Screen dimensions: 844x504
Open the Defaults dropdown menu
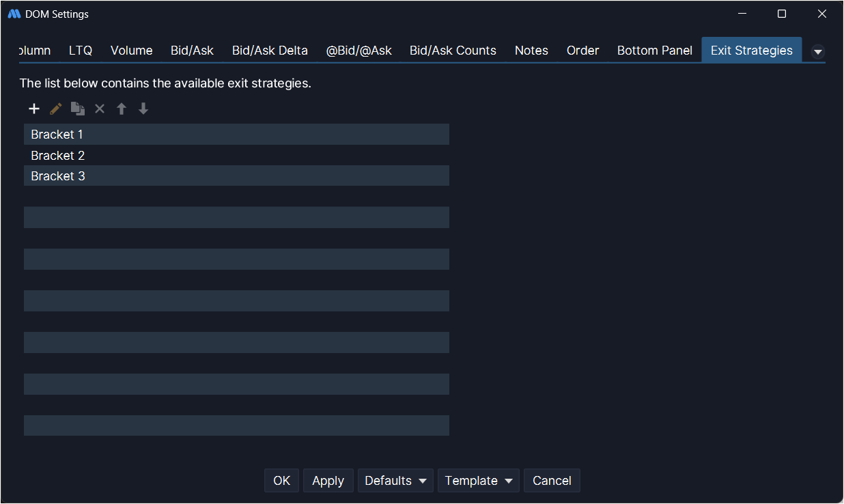[x=395, y=481]
